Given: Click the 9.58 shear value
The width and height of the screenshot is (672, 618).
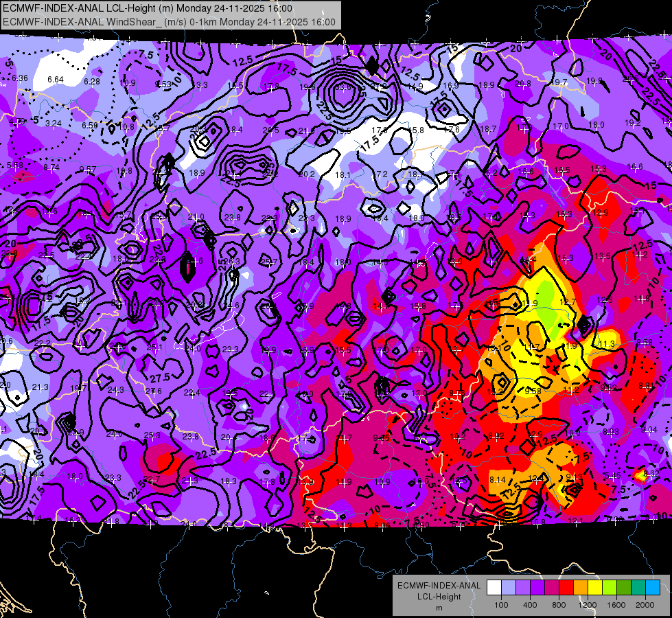Looking at the screenshot, I should (533, 391).
